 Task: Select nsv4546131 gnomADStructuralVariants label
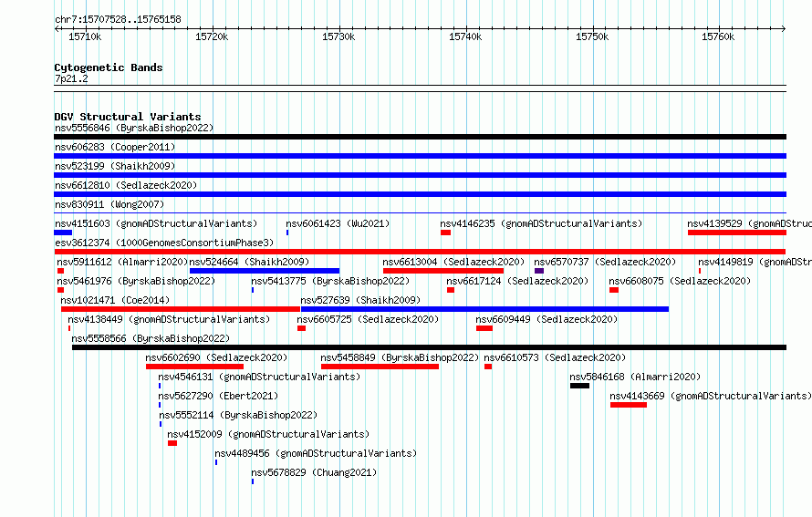259,377
